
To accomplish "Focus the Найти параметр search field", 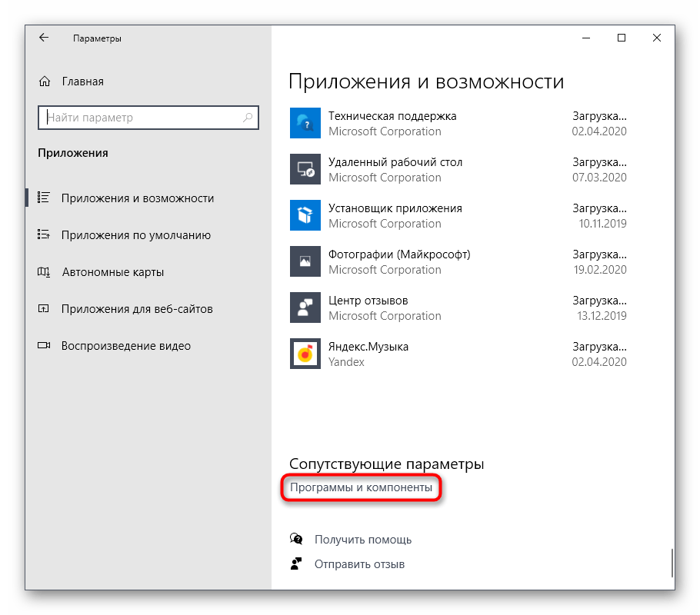I will [x=142, y=118].
